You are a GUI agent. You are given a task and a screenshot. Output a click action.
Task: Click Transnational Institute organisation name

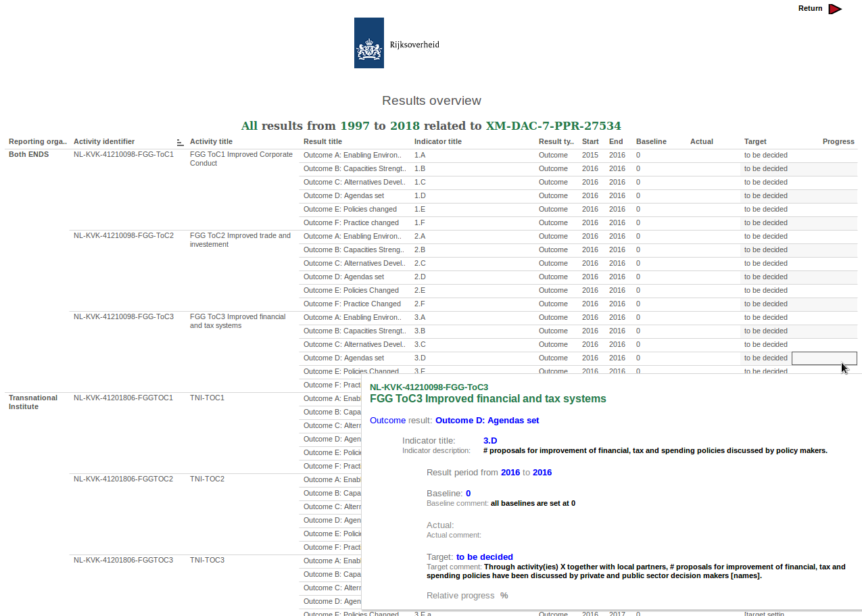click(32, 402)
